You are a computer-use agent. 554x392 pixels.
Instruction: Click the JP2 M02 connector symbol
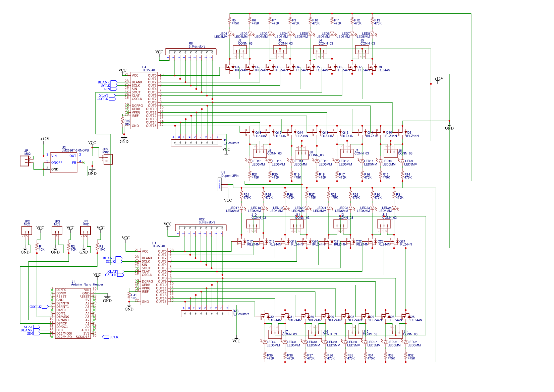pos(27,231)
